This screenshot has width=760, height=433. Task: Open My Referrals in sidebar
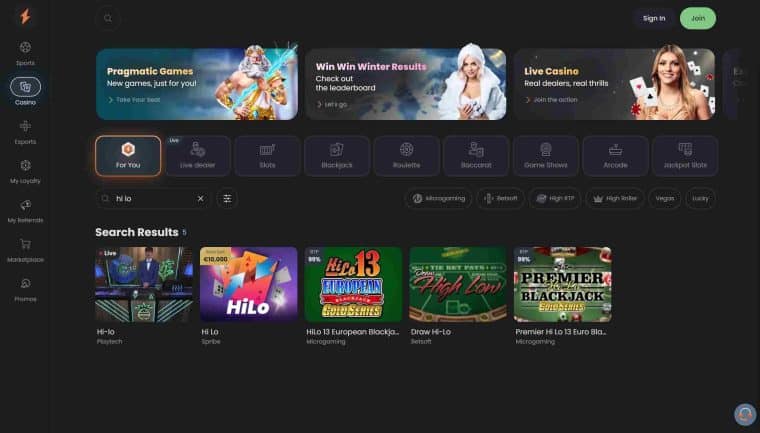click(x=25, y=211)
